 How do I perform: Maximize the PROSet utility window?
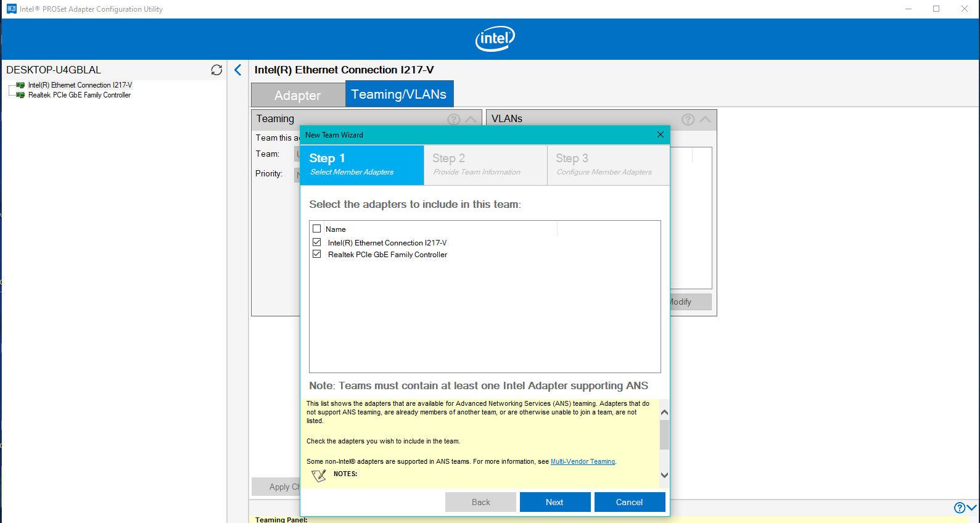pyautogui.click(x=936, y=9)
